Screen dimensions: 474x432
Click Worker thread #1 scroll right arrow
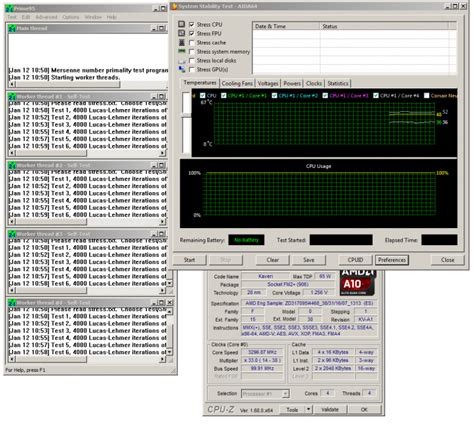(162, 153)
